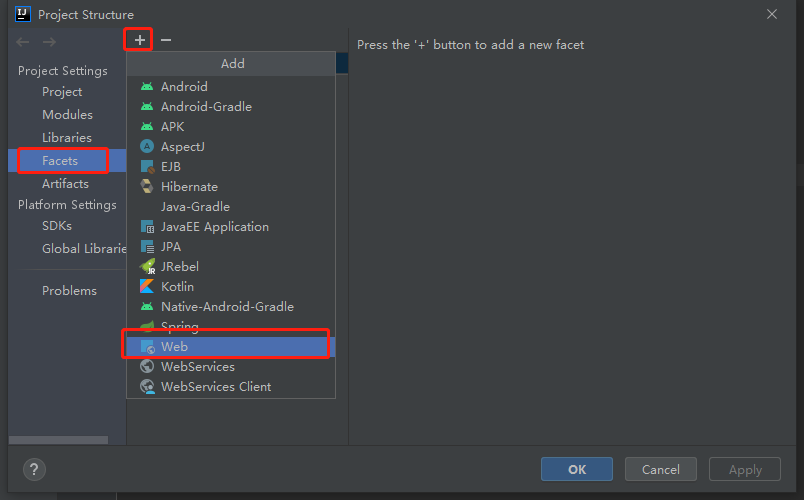Select WebServices Client facet entry
The image size is (804, 500).
pos(231,387)
